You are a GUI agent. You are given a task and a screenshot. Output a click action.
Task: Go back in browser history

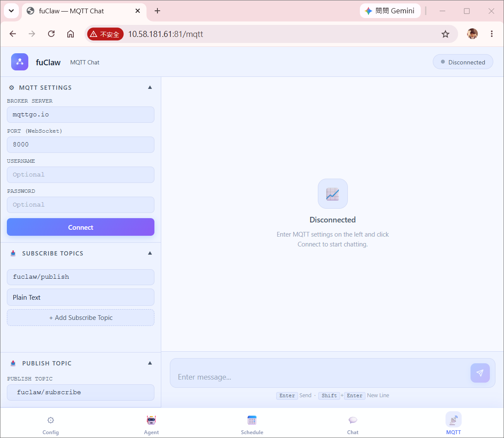coord(13,34)
